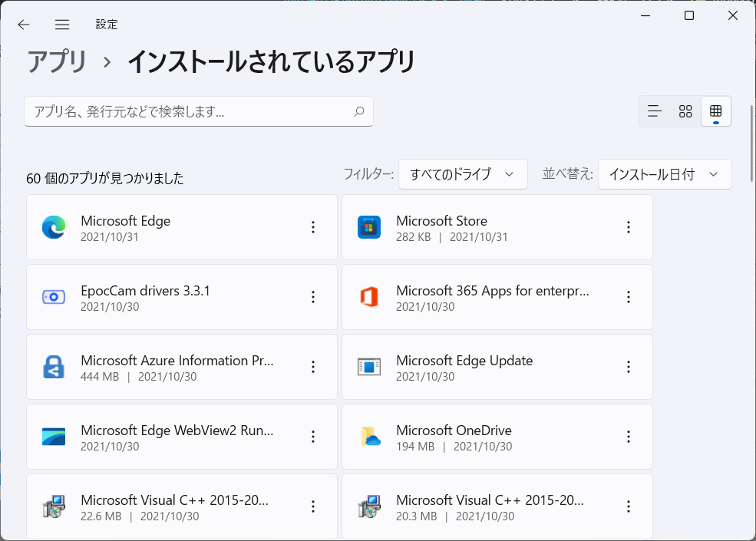756x541 pixels.
Task: Open the hamburger navigation menu
Action: coord(61,25)
